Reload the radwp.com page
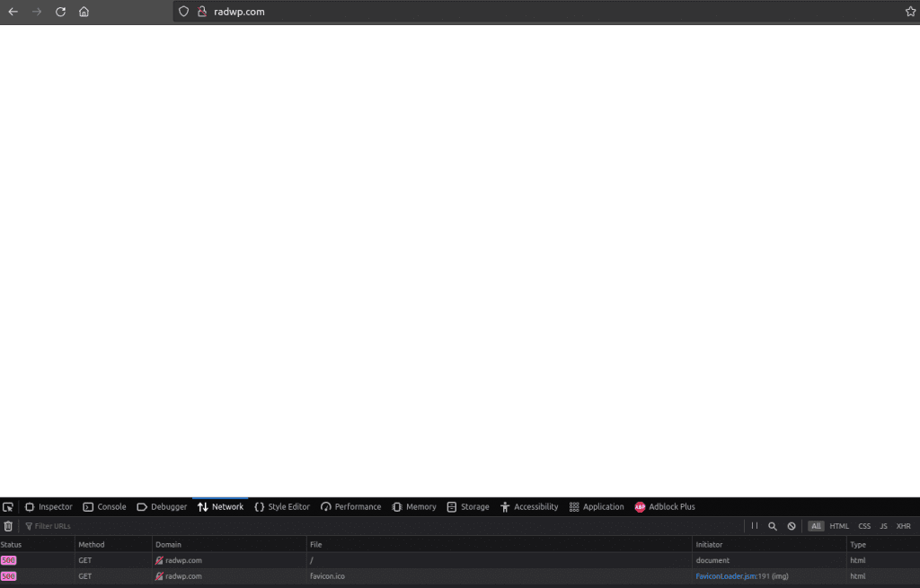Viewport: 920px width, 588px height. tap(60, 12)
